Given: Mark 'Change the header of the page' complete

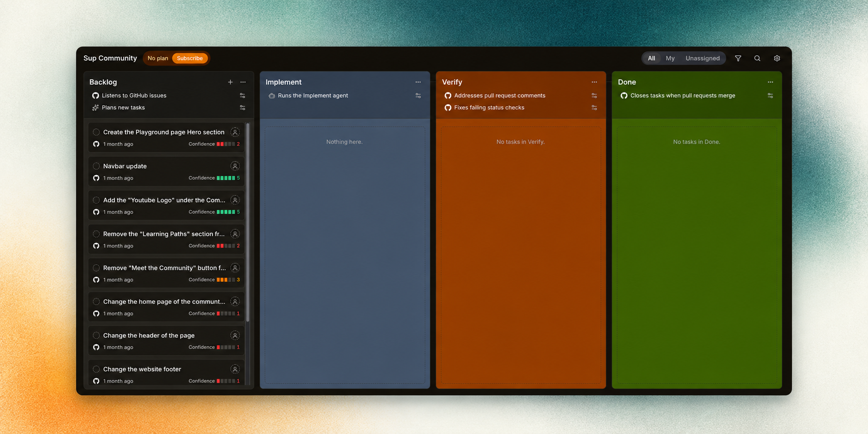Looking at the screenshot, I should (96, 336).
